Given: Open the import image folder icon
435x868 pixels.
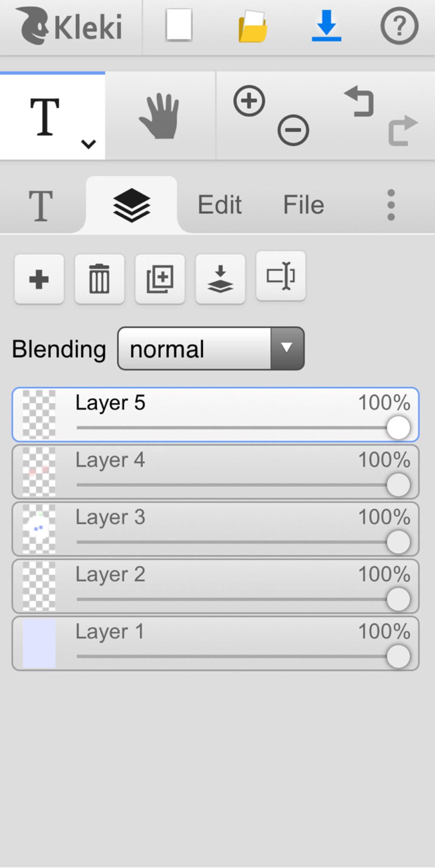Looking at the screenshot, I should pos(253,27).
